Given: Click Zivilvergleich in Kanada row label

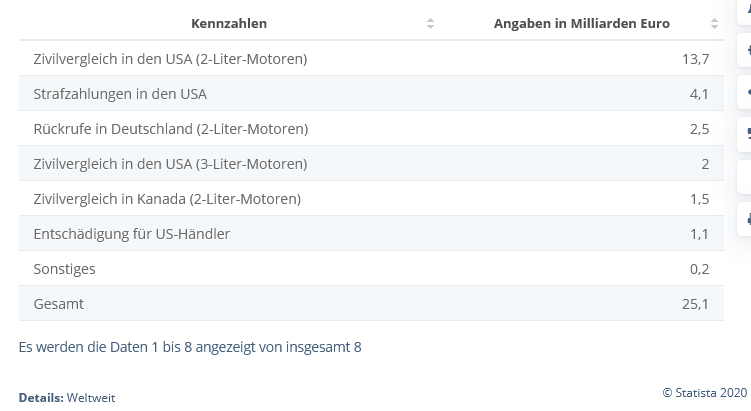Looking at the screenshot, I should (x=167, y=199).
